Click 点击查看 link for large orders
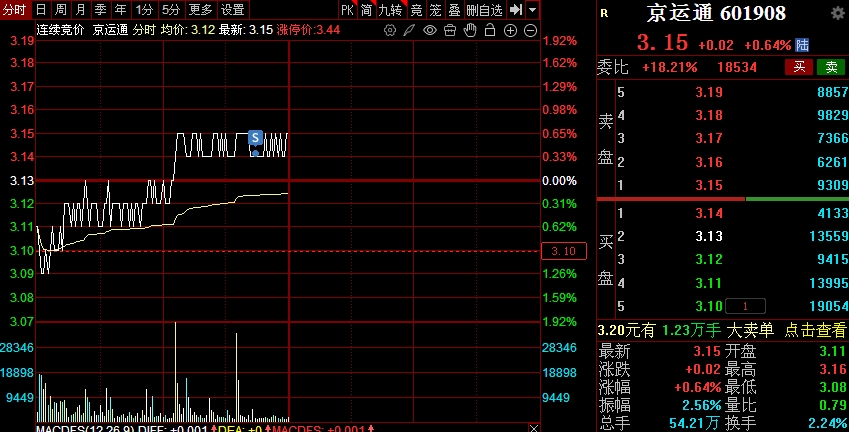Image resolution: width=849 pixels, height=432 pixels. click(x=815, y=330)
